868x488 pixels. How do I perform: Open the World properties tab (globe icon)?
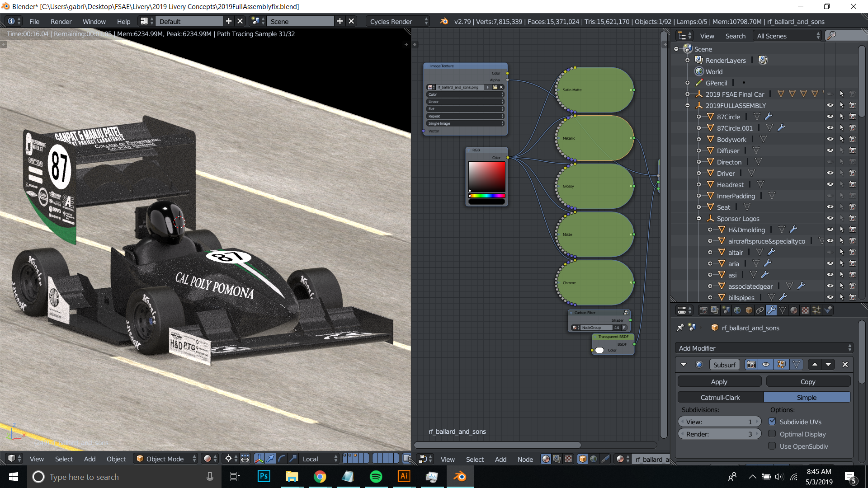(x=737, y=310)
